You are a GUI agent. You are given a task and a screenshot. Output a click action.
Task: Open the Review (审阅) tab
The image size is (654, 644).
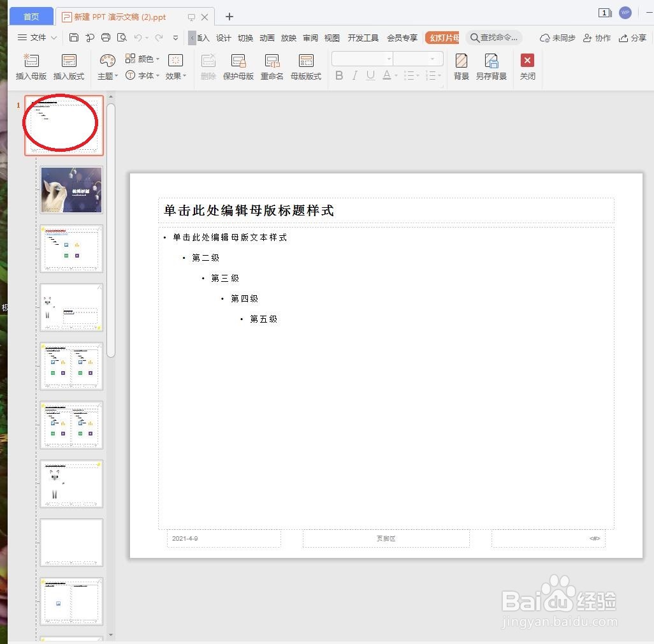coord(310,38)
